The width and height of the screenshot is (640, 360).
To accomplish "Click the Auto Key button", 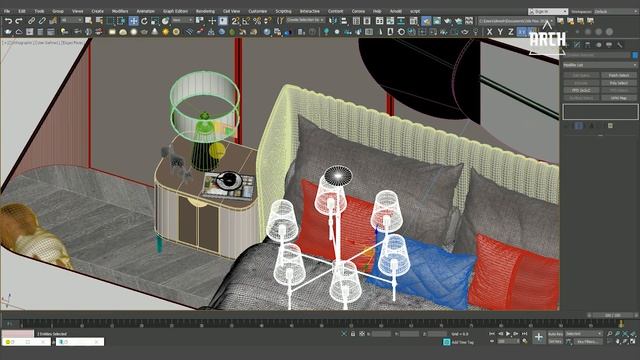I will [x=555, y=334].
